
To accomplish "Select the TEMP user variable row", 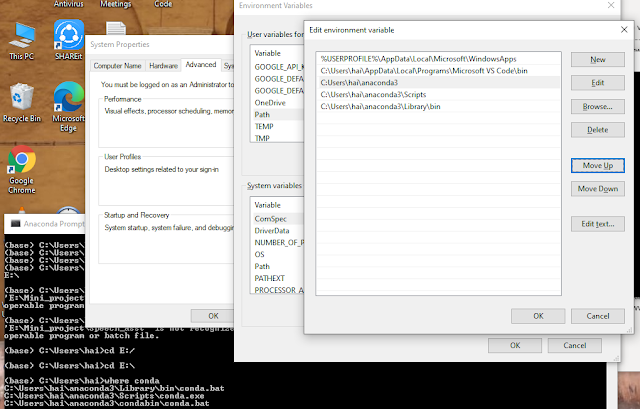I will [x=278, y=126].
